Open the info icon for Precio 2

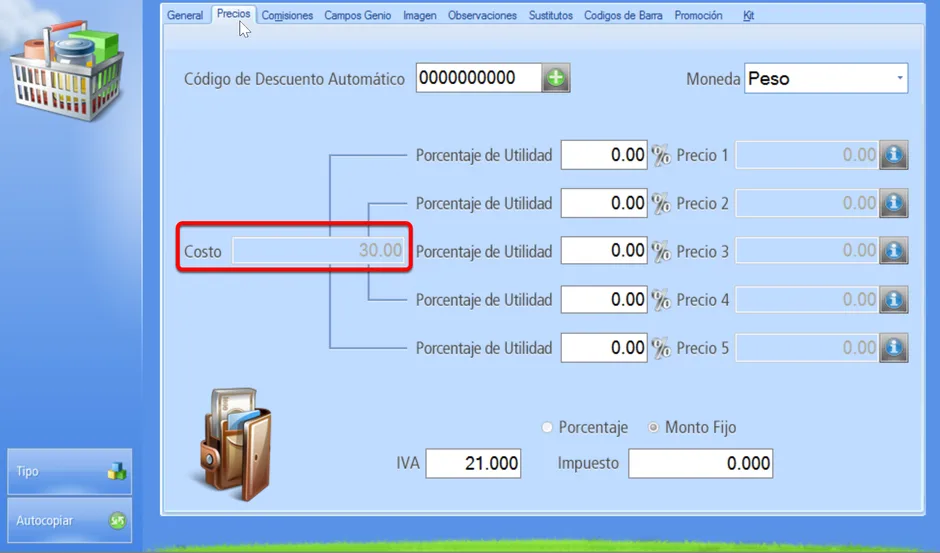(x=894, y=203)
